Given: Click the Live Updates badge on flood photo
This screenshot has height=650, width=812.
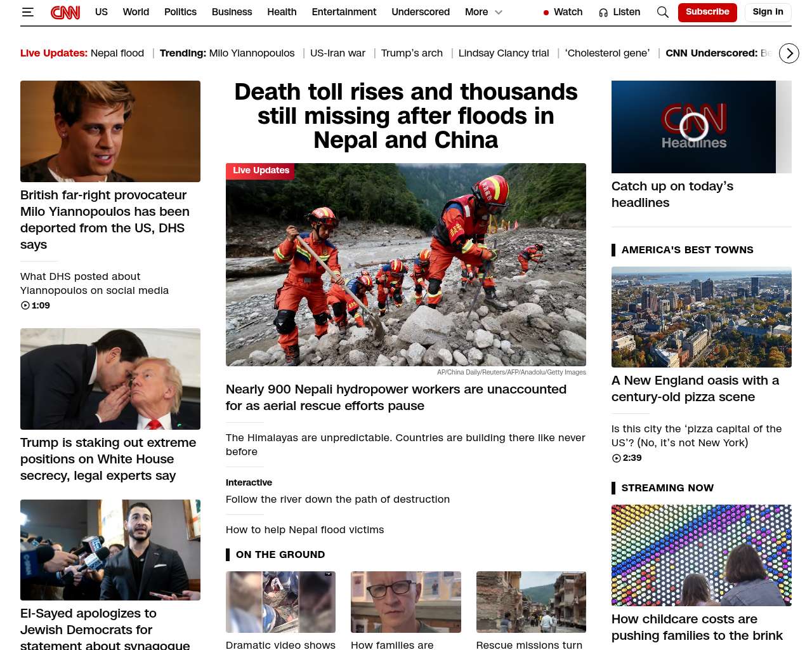Looking at the screenshot, I should pyautogui.click(x=261, y=170).
